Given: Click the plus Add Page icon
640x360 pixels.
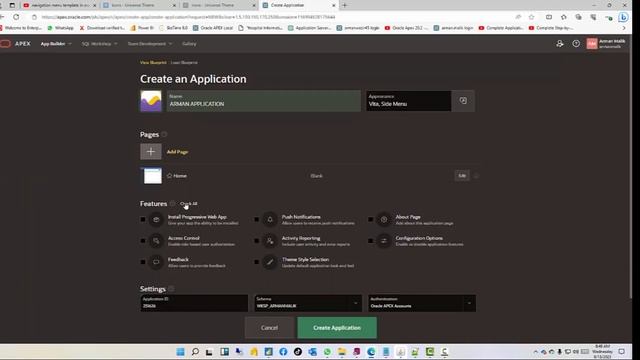Looking at the screenshot, I should pyautogui.click(x=151, y=151).
